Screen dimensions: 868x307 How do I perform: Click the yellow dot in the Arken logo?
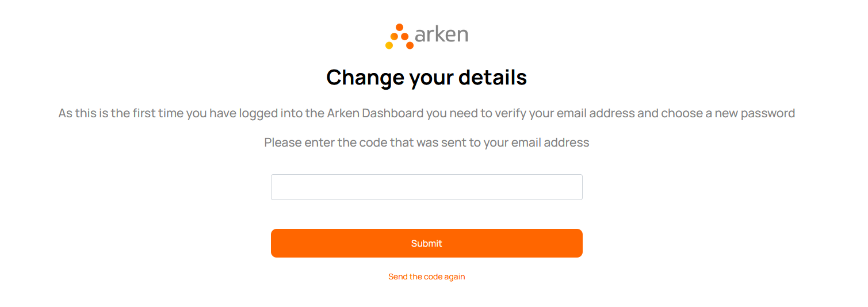[389, 45]
